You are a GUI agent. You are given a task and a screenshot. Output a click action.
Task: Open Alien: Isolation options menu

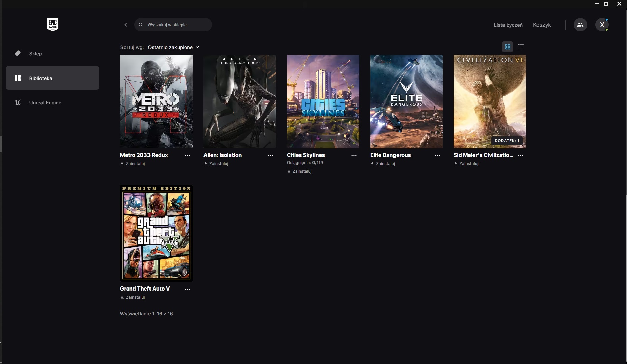(270, 156)
